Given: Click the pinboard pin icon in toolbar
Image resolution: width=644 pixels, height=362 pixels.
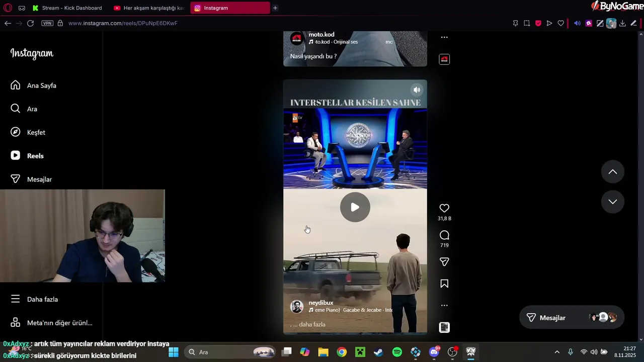Looking at the screenshot, I should click(x=516, y=23).
